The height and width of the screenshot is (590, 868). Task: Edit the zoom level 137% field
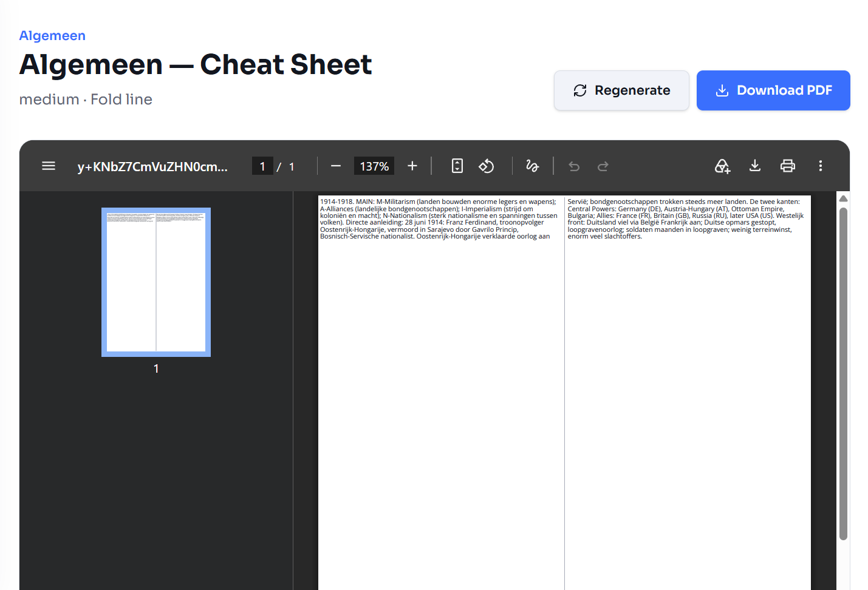374,166
